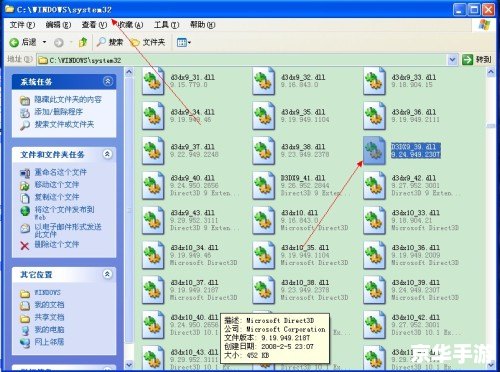Click 以电子邮件形式发送此文件 link
500x372 pixels.
point(68,230)
